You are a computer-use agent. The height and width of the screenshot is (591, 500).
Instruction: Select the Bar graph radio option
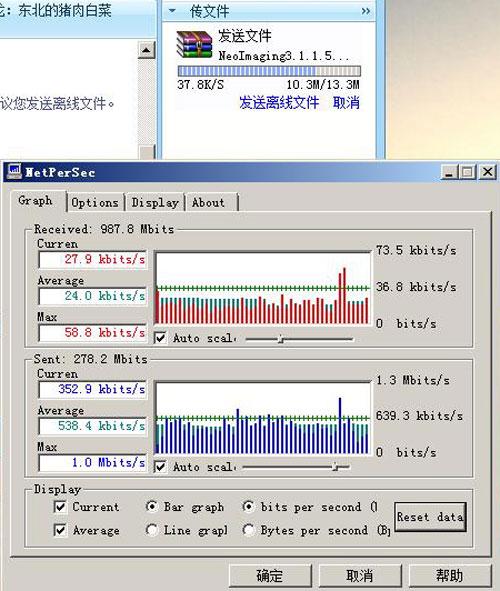tap(151, 507)
